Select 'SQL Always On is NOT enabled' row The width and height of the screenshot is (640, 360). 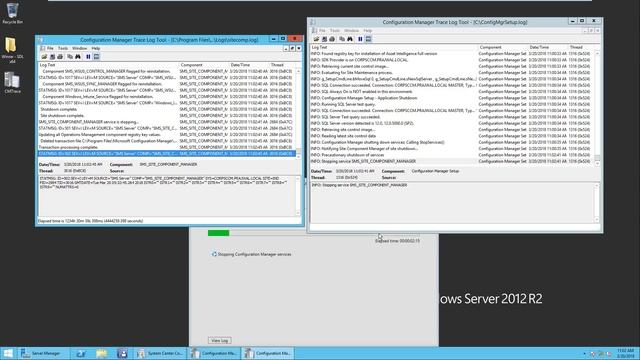tap(452, 92)
